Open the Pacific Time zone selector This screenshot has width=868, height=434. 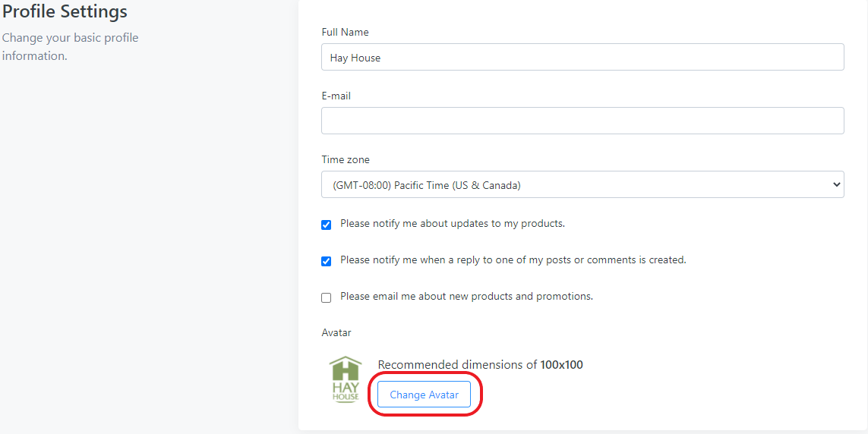582,184
